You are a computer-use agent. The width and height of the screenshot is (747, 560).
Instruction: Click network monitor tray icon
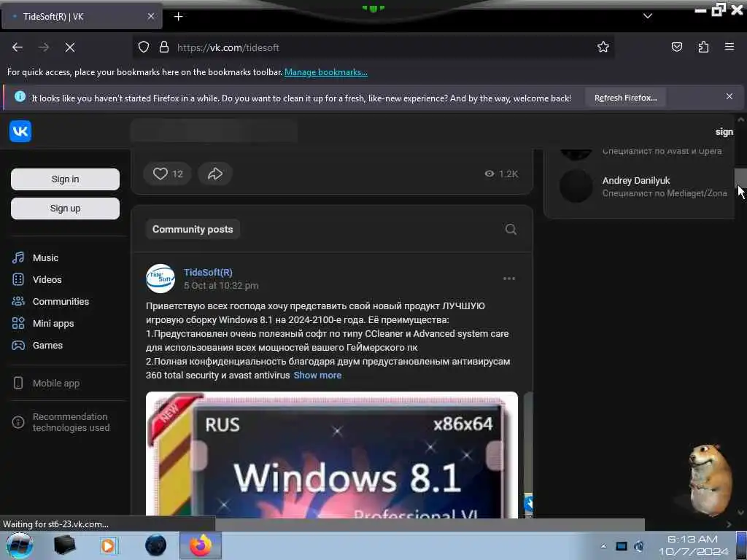tap(622, 546)
